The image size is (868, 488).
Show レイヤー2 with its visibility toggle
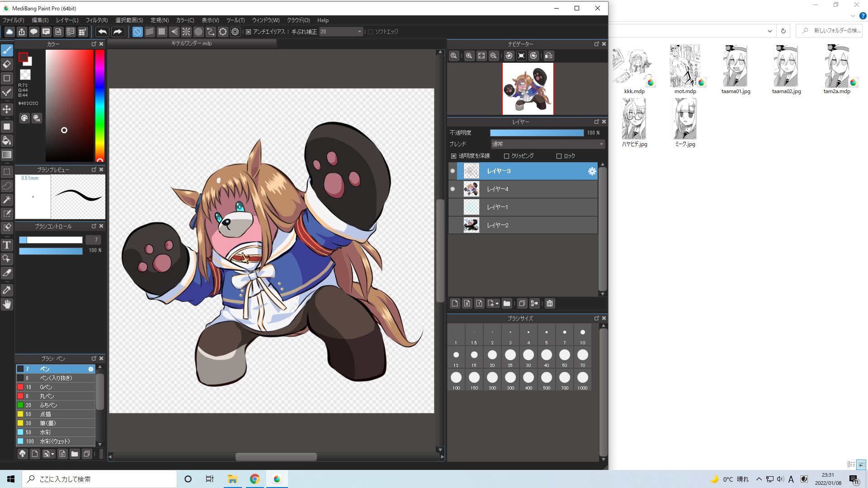(x=453, y=225)
